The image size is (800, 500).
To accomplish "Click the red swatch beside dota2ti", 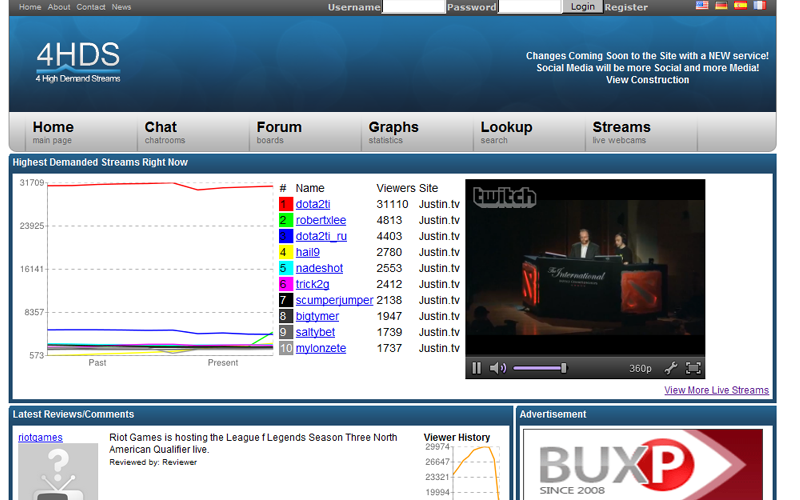I will point(285,204).
